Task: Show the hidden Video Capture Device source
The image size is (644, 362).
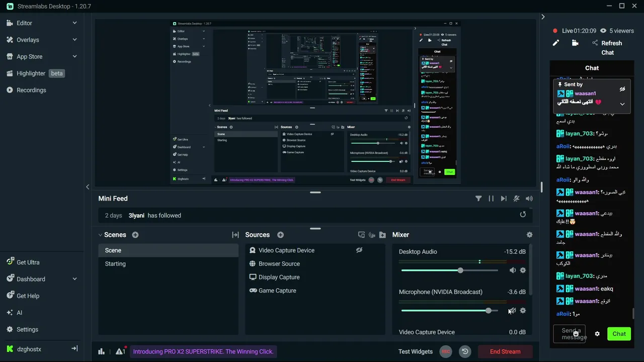Action: tap(359, 250)
